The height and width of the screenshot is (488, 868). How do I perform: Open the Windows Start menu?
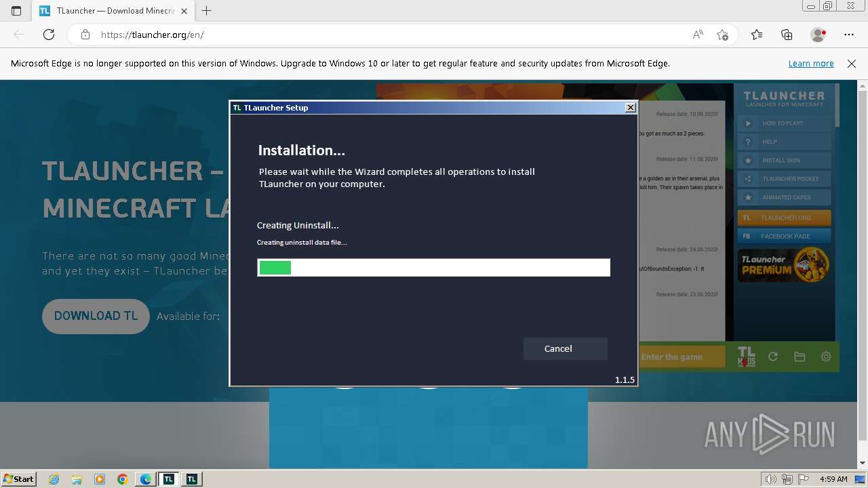point(18,479)
